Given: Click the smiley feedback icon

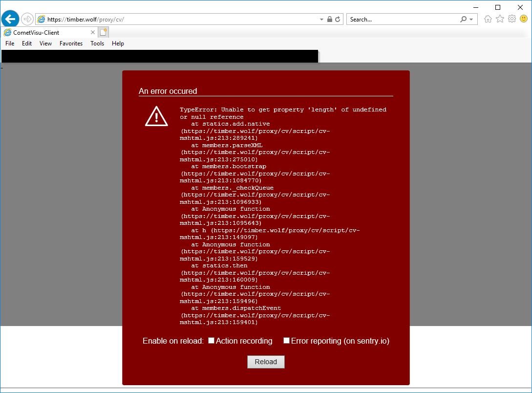Looking at the screenshot, I should click(524, 19).
